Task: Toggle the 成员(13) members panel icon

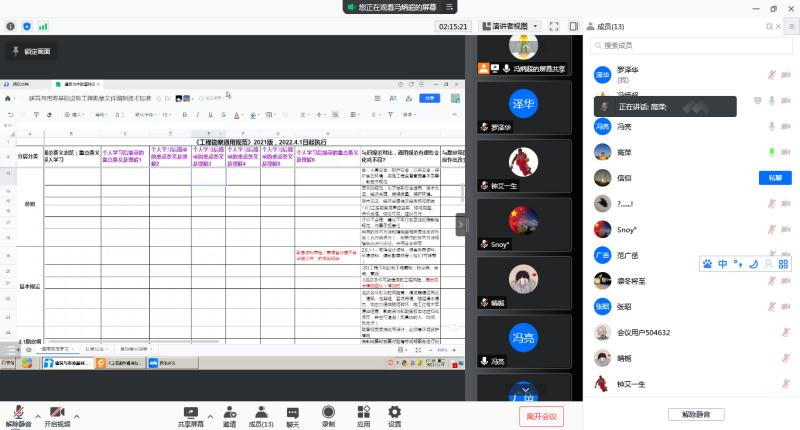Action: (x=261, y=414)
